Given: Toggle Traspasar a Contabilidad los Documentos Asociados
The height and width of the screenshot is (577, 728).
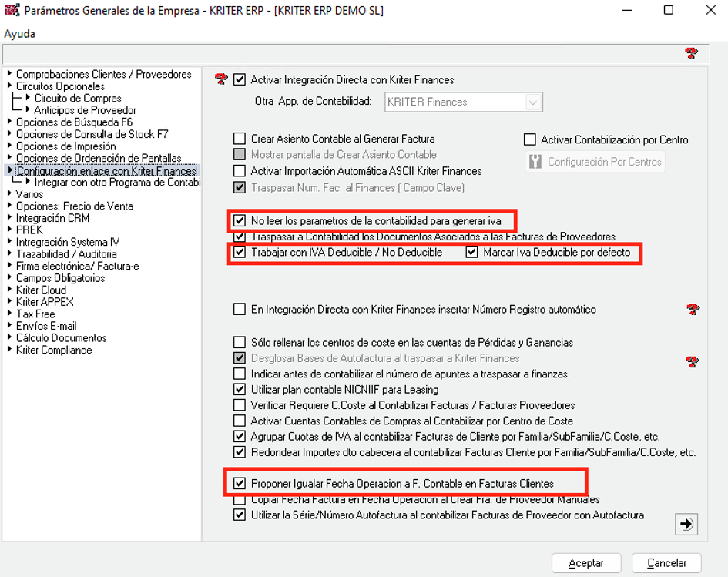Looking at the screenshot, I should 240,237.
